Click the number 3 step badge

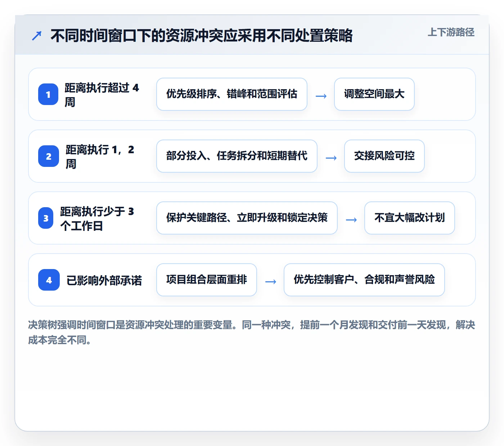(46, 218)
